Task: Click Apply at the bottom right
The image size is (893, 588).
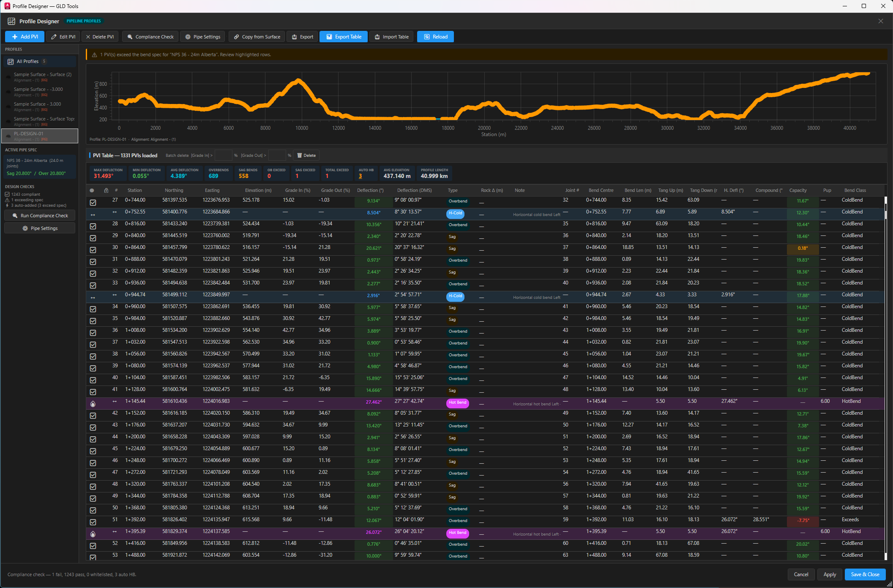Action: (x=829, y=574)
